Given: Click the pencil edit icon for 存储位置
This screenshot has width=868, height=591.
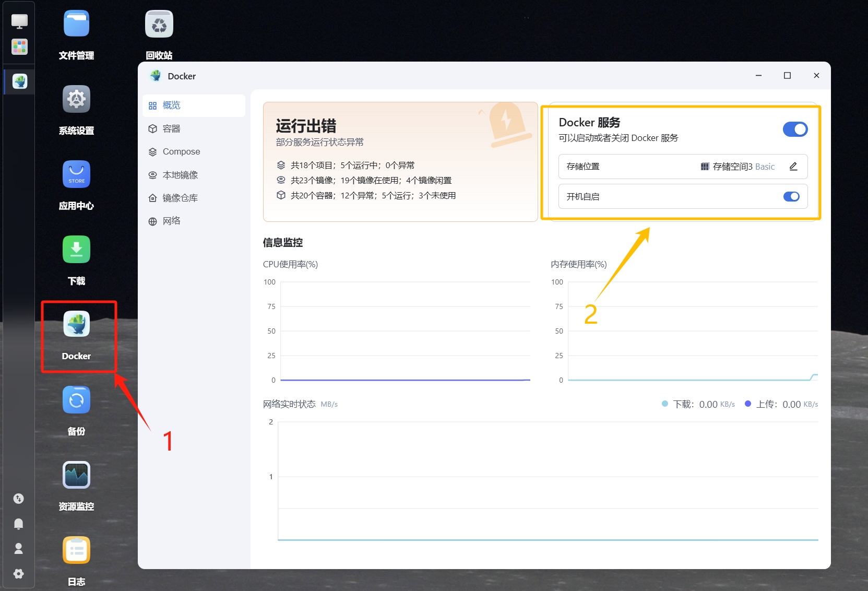Looking at the screenshot, I should [x=793, y=167].
